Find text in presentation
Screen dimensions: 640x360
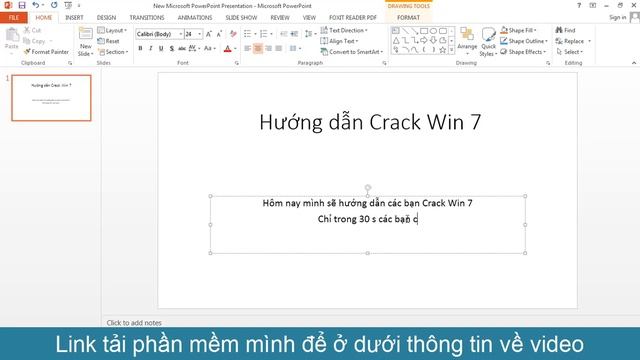565,30
